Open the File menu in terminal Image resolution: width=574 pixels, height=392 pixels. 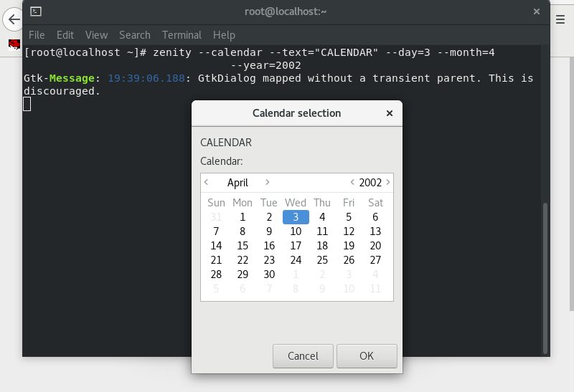37,35
